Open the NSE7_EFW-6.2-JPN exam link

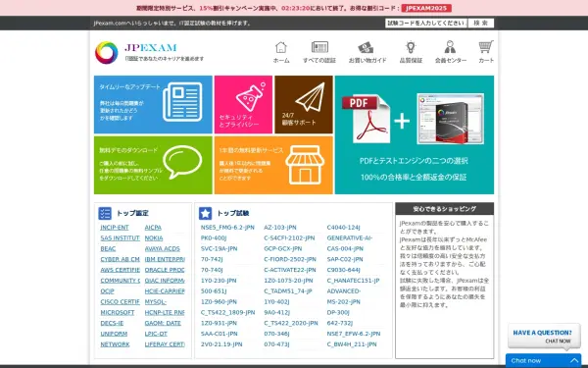point(354,334)
